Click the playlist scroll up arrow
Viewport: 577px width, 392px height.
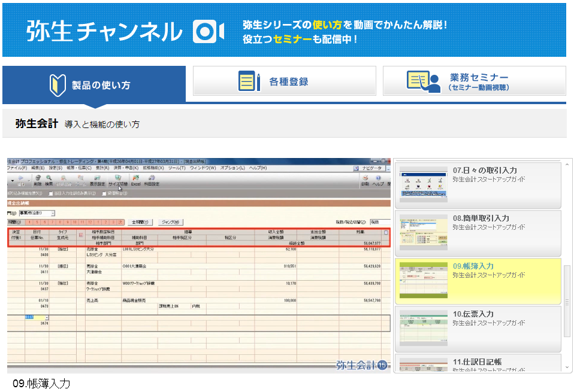click(567, 164)
